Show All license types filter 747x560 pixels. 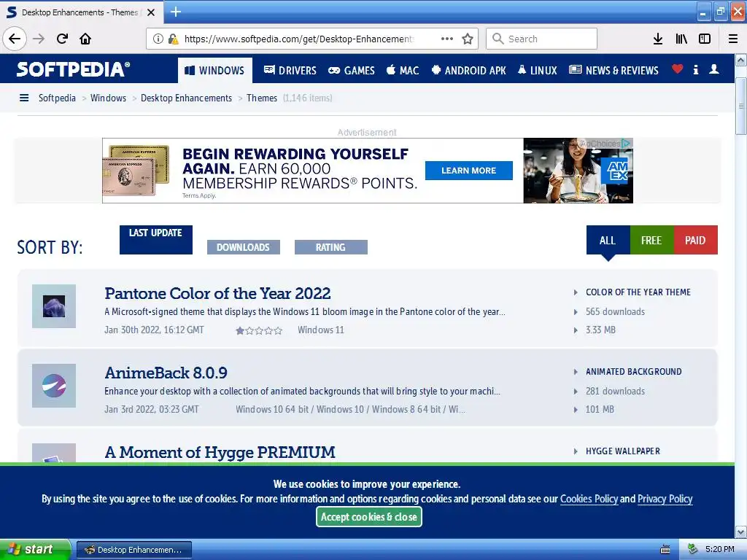(608, 240)
